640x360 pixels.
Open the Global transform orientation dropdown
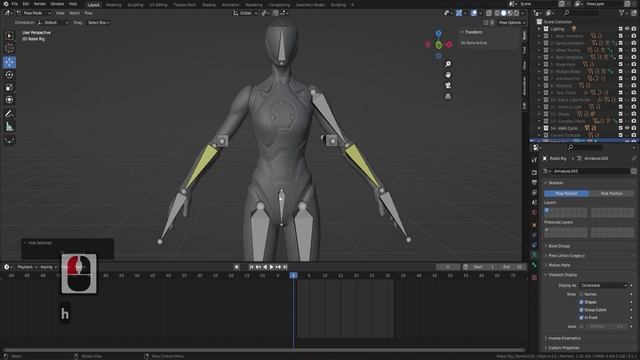coord(245,13)
